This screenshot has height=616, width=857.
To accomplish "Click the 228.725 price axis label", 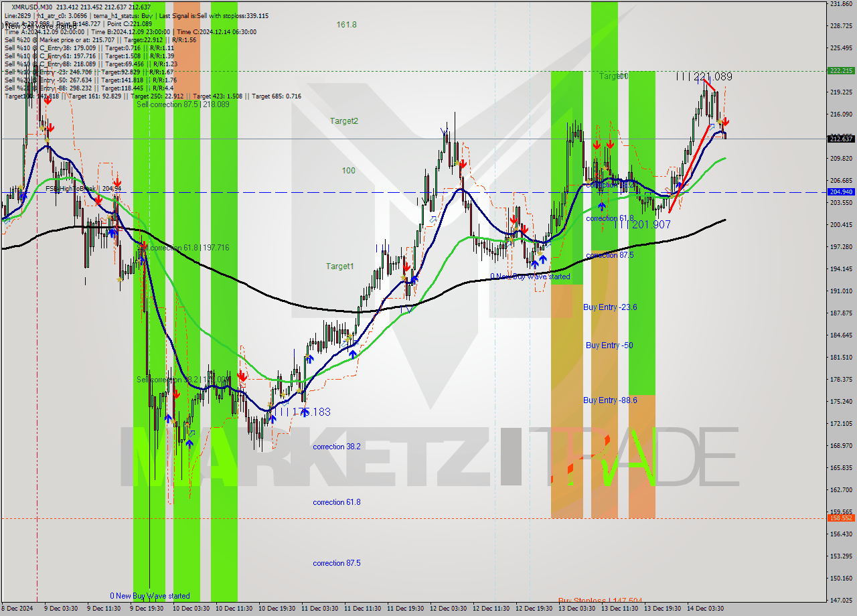I will pyautogui.click(x=841, y=26).
